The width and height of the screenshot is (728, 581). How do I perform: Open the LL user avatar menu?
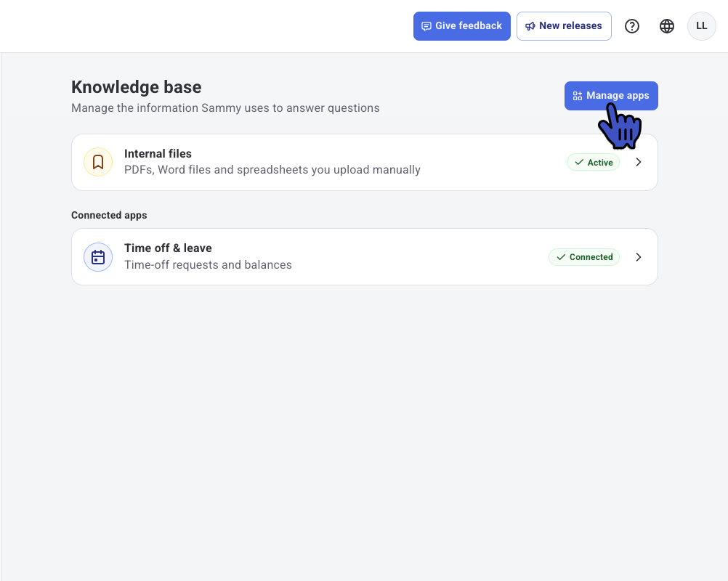pos(701,26)
